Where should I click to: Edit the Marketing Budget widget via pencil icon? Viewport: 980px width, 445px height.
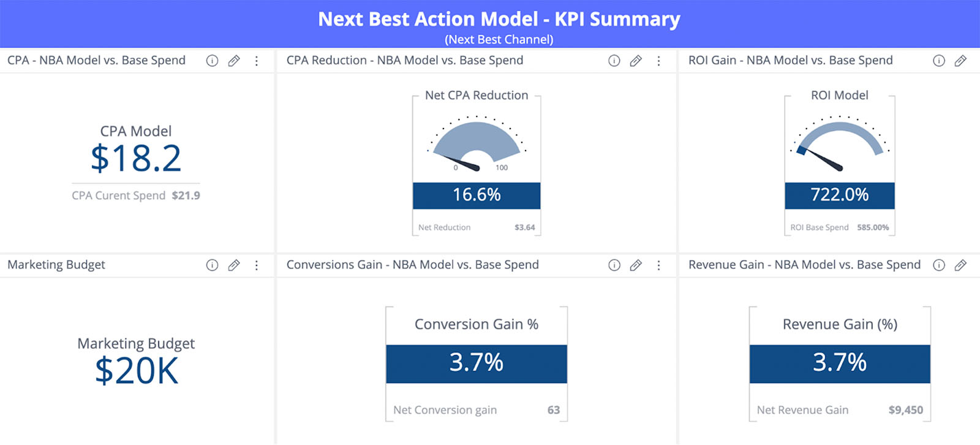click(x=234, y=265)
